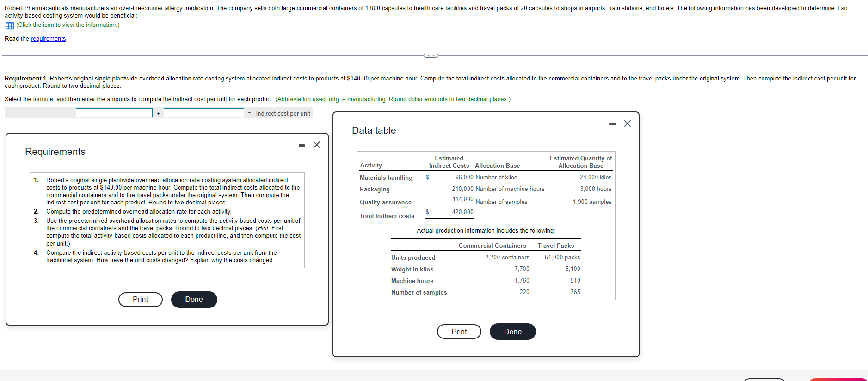Click Done in the Requirements dialog
868x381 pixels.
pos(194,300)
